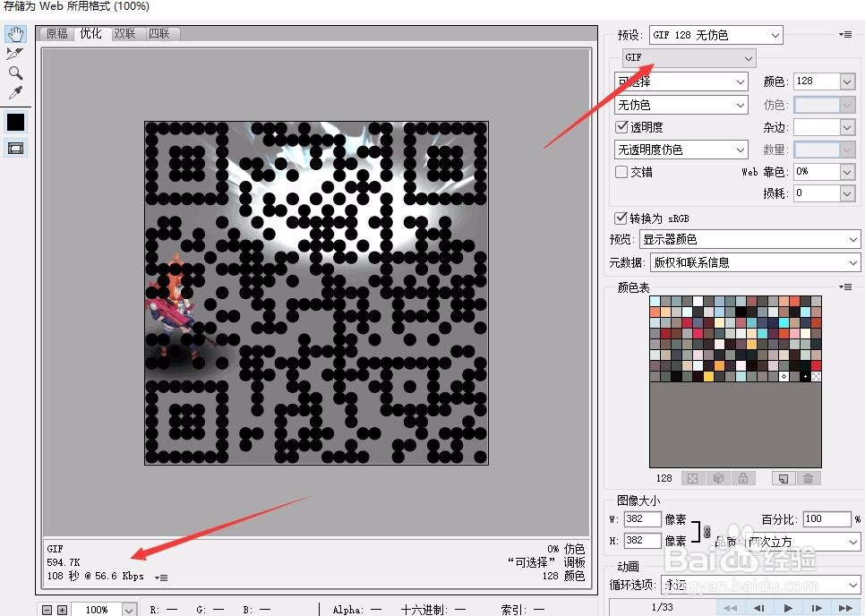
Task: Create new color in the color table
Action: pyautogui.click(x=782, y=478)
